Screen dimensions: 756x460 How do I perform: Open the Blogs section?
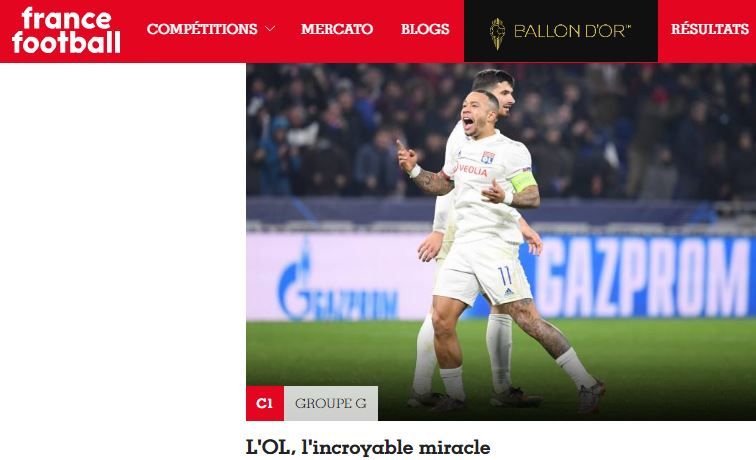[425, 29]
